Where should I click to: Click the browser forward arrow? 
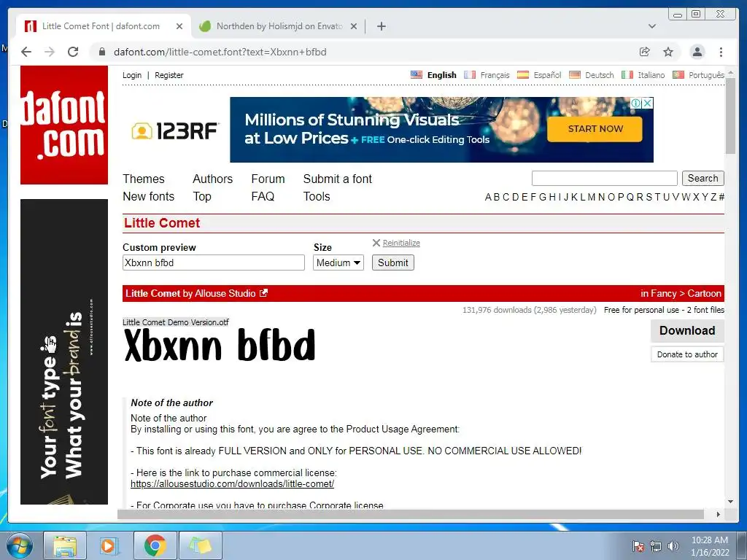click(50, 52)
